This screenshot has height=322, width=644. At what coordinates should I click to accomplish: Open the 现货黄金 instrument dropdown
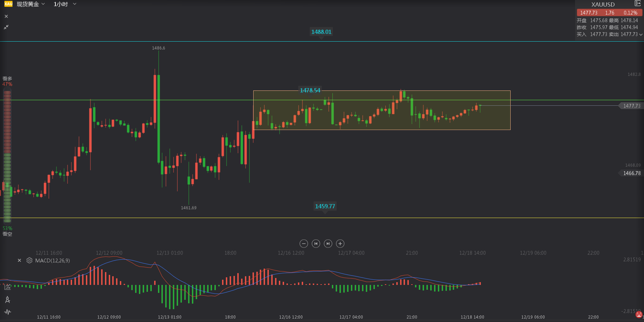tap(31, 4)
